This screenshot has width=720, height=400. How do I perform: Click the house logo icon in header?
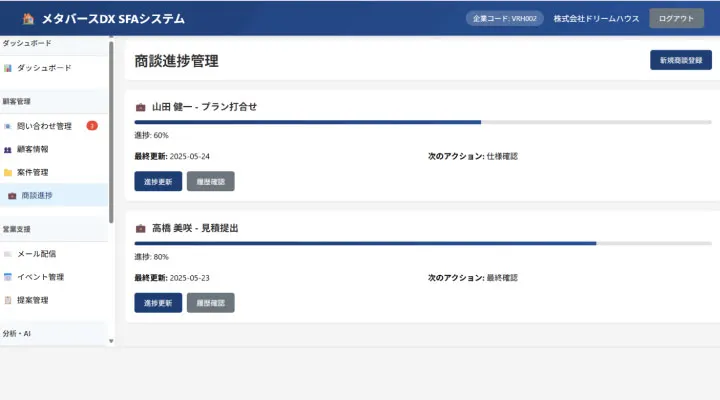28,19
